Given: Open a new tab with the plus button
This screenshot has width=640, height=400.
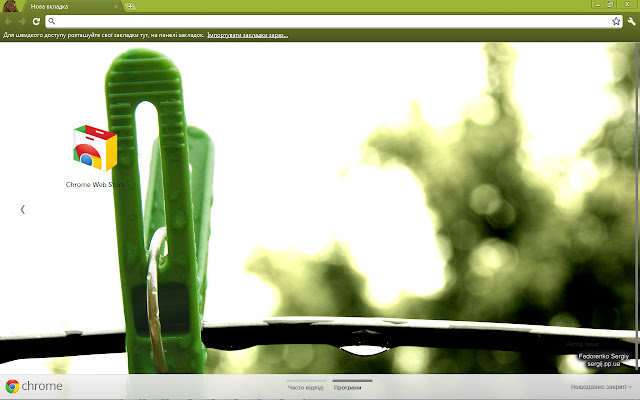Looking at the screenshot, I should (x=130, y=7).
